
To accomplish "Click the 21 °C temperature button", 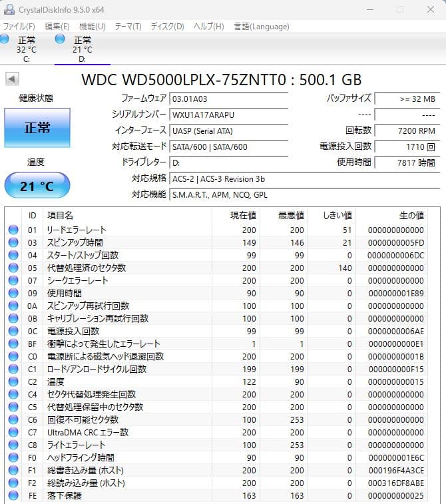I will tap(37, 186).
